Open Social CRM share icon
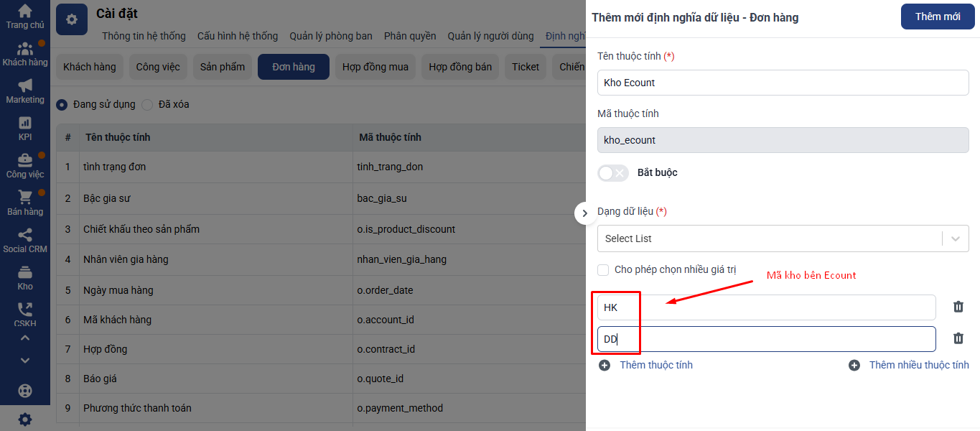This screenshot has width=980, height=431. point(25,235)
